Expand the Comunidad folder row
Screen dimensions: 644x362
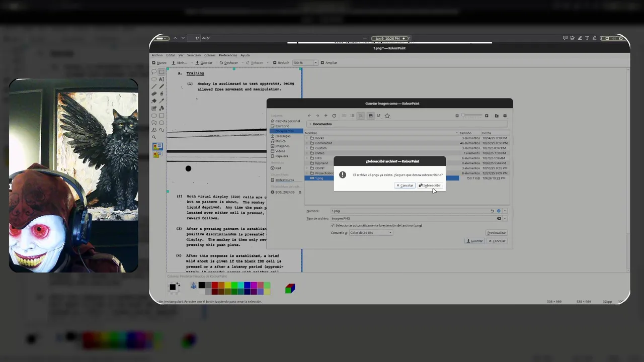[307, 143]
